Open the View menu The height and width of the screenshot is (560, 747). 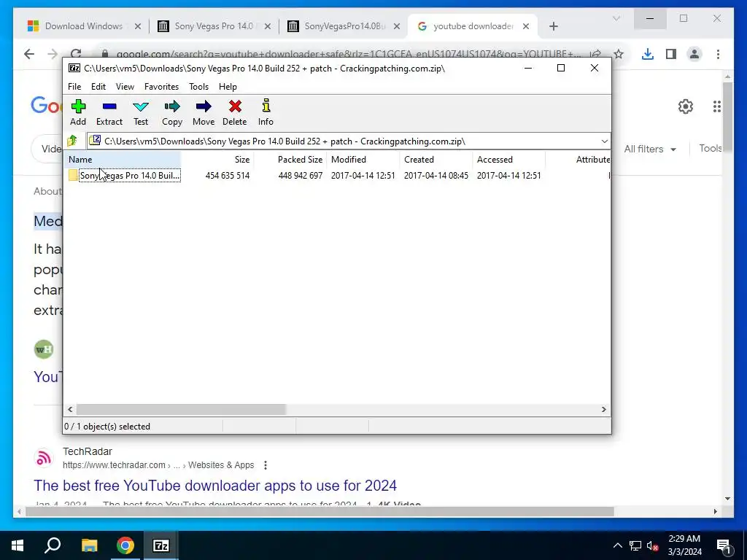point(125,87)
